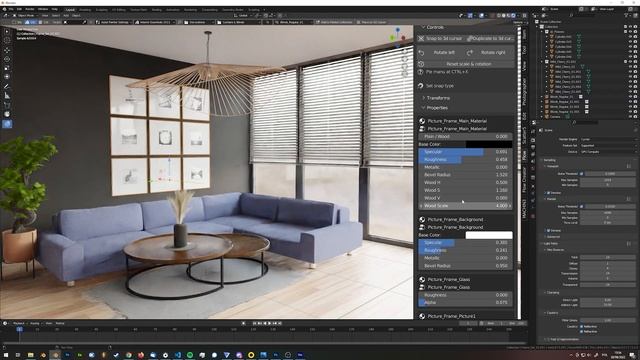Screen dimensions: 640x360
Task: Click the outliner filter funnel icon
Action: click(626, 15)
